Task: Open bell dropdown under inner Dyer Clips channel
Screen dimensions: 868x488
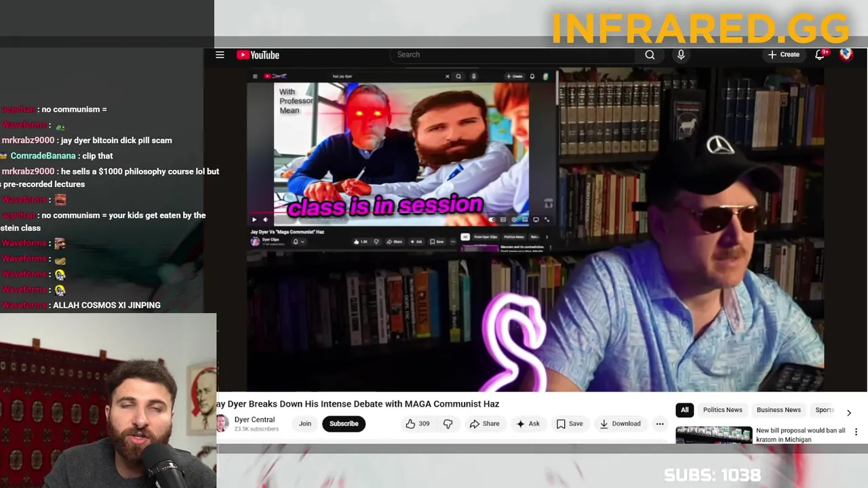Action: (298, 241)
